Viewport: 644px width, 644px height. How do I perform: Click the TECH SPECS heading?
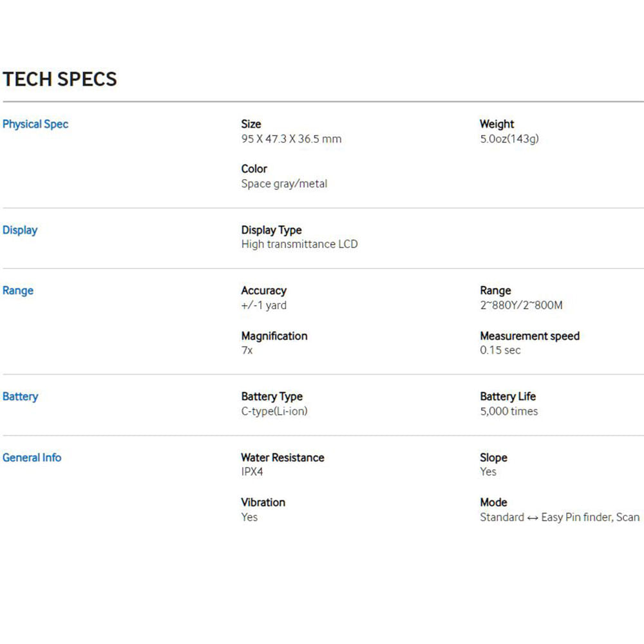(59, 79)
